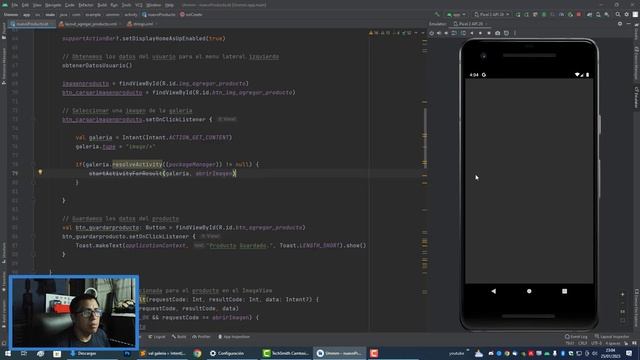Open the Help menu
The width and height of the screenshot is (640, 360).
[169, 5]
